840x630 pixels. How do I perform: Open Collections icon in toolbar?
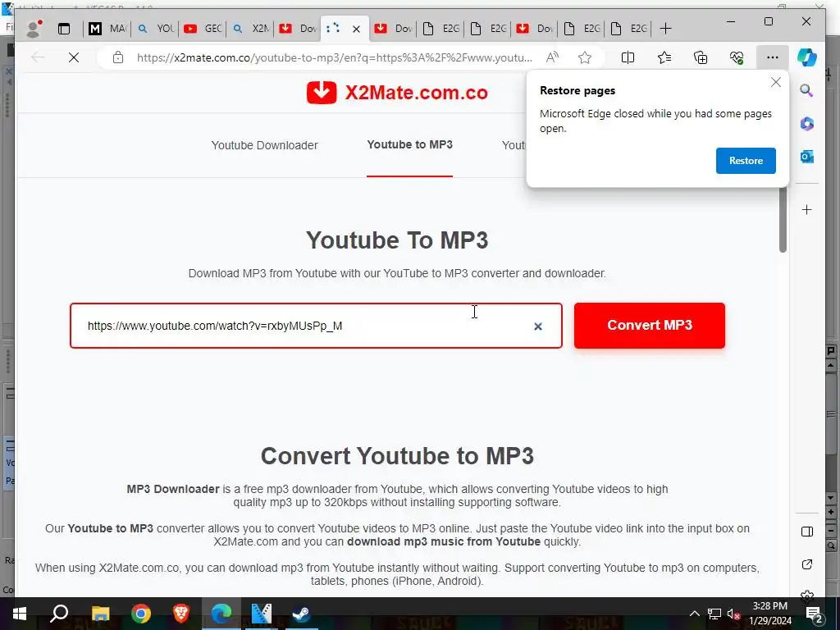tap(701, 57)
